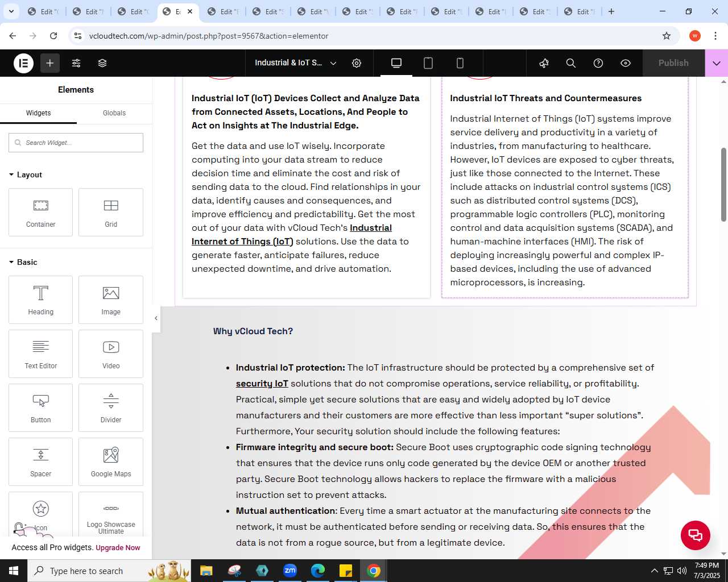Click the Upgrade Now link

click(x=118, y=548)
